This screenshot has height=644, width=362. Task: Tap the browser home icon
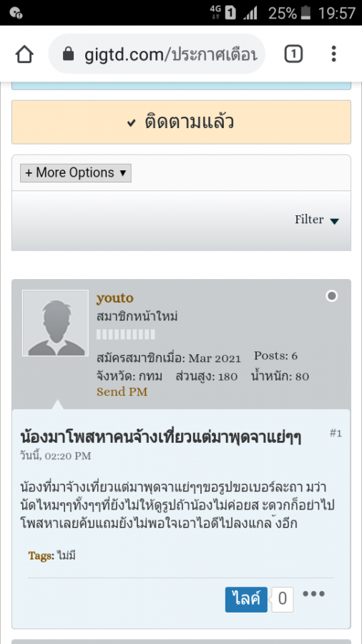(x=24, y=54)
